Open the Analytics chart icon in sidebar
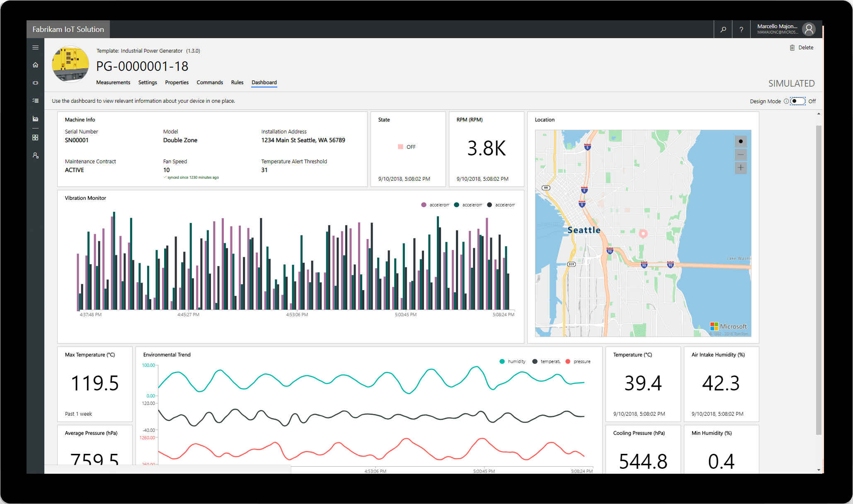 pyautogui.click(x=35, y=119)
